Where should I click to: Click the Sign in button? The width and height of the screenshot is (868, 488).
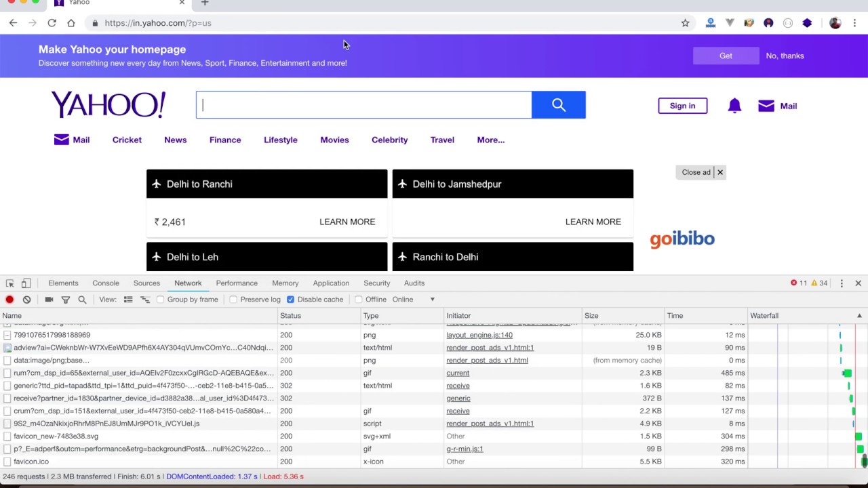coord(683,106)
